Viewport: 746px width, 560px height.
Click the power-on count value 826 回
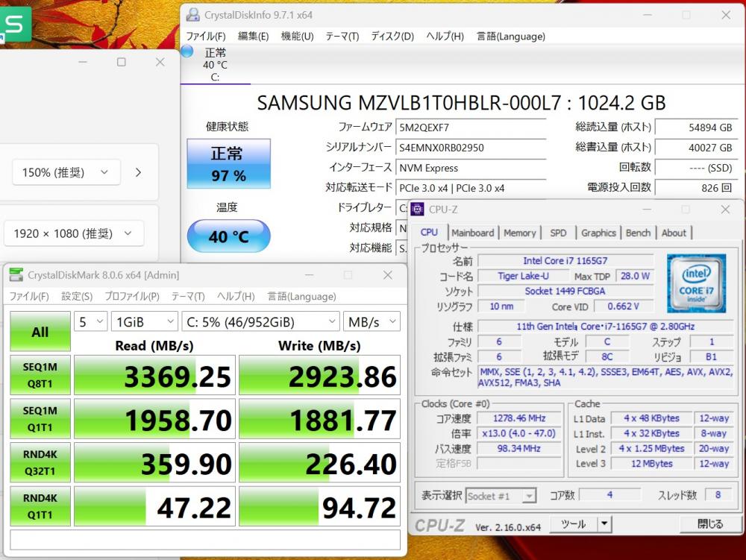click(696, 188)
